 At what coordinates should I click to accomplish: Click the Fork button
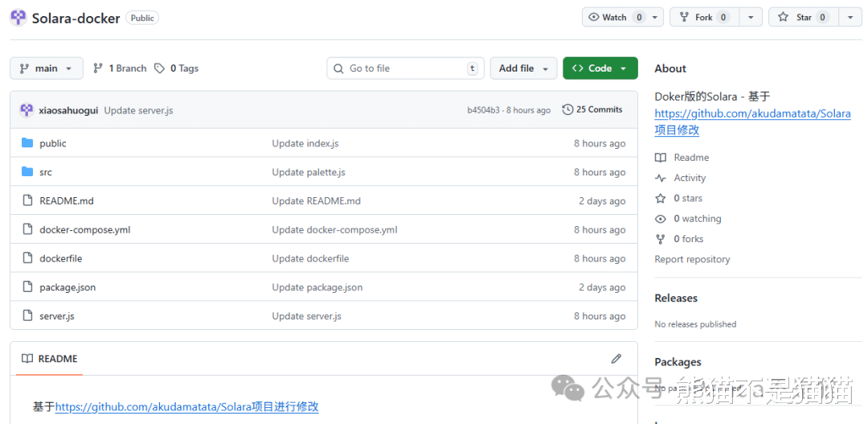[704, 17]
